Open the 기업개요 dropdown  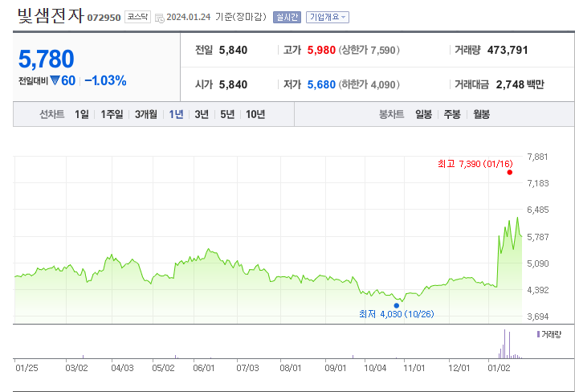[x=328, y=17]
